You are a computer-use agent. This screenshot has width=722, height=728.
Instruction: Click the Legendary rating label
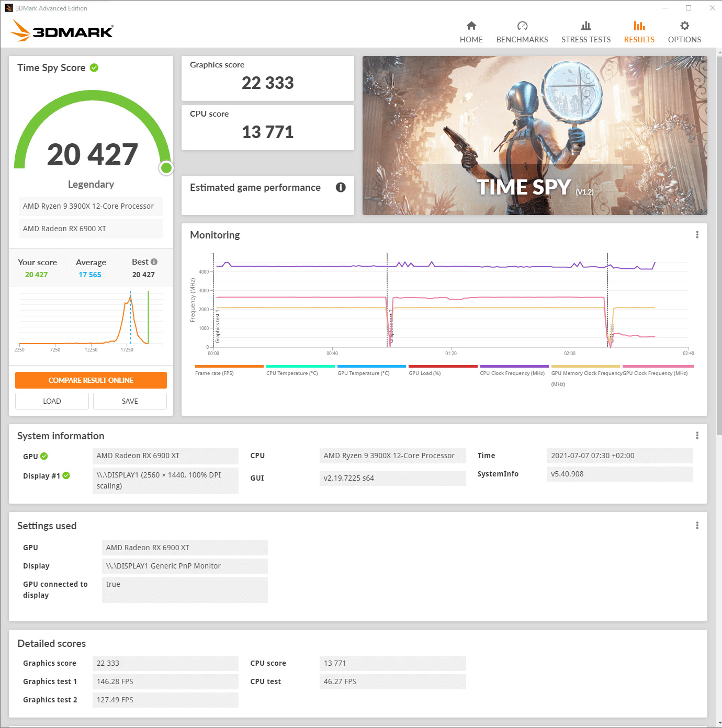[91, 184]
